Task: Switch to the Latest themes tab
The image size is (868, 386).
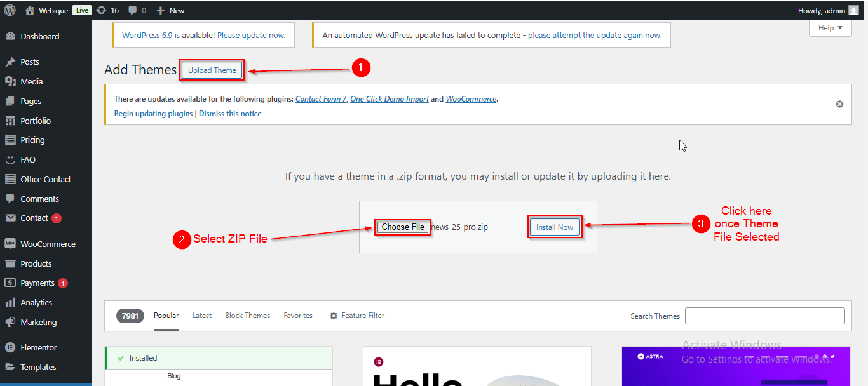Action: pos(201,316)
